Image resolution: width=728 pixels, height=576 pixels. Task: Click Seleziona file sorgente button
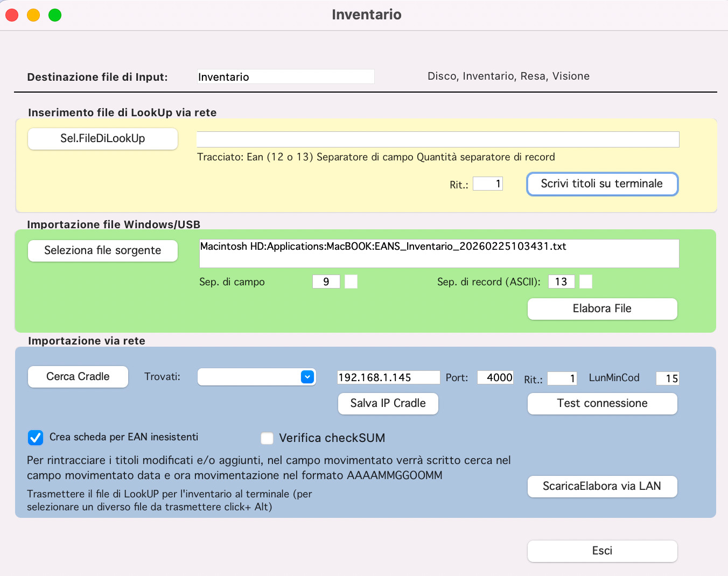click(102, 251)
